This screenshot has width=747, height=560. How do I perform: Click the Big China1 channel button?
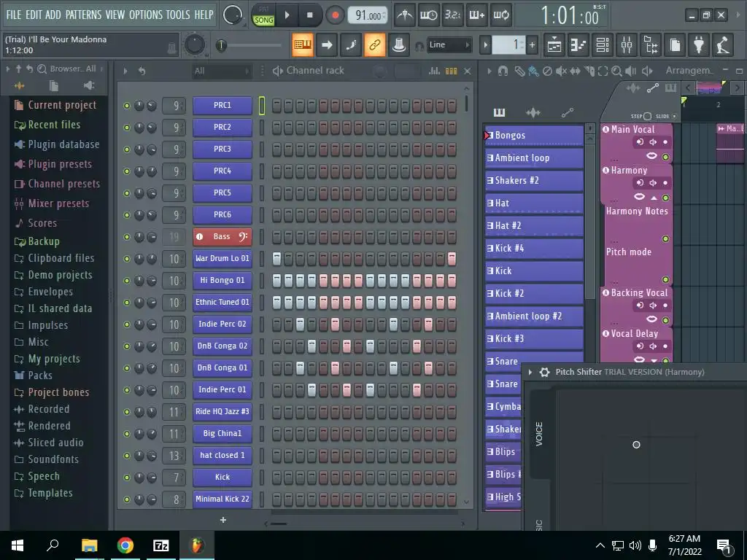222,434
